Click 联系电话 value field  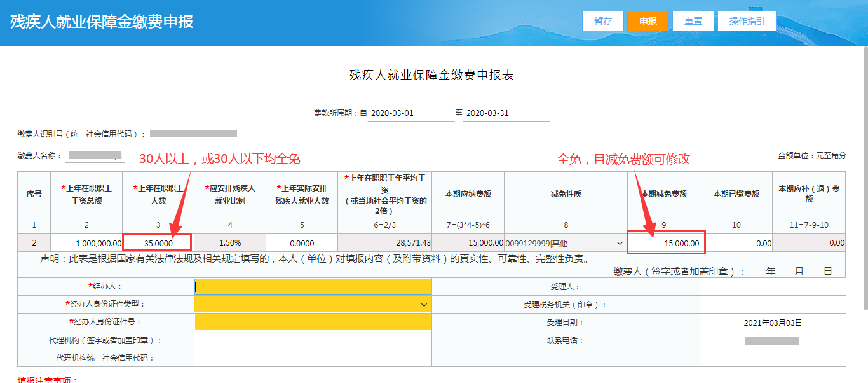click(x=773, y=340)
